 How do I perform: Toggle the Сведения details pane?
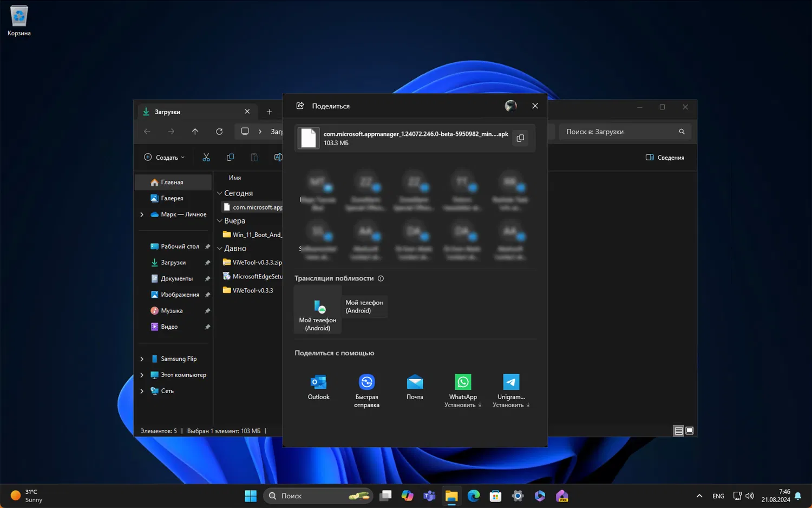coord(665,158)
